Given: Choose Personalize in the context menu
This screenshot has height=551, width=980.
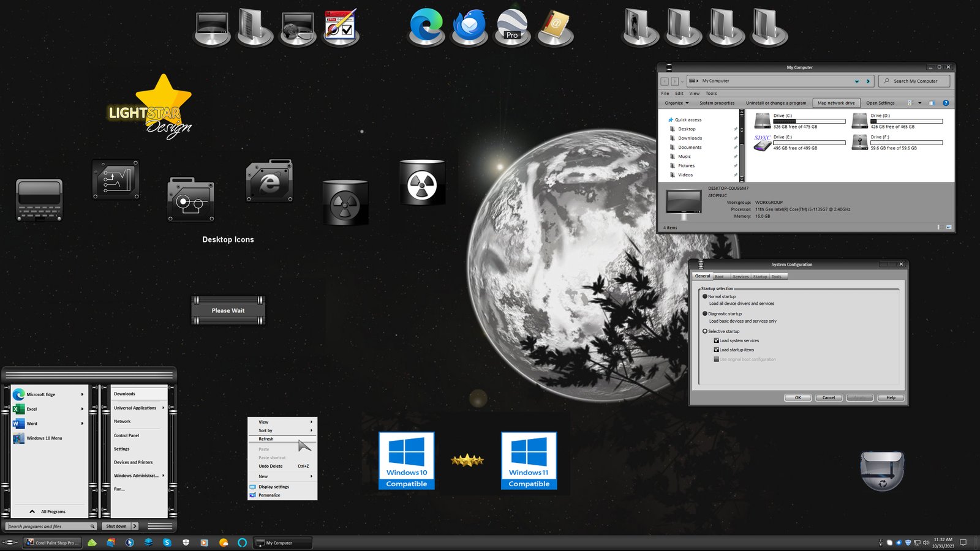Looking at the screenshot, I should tap(282, 495).
